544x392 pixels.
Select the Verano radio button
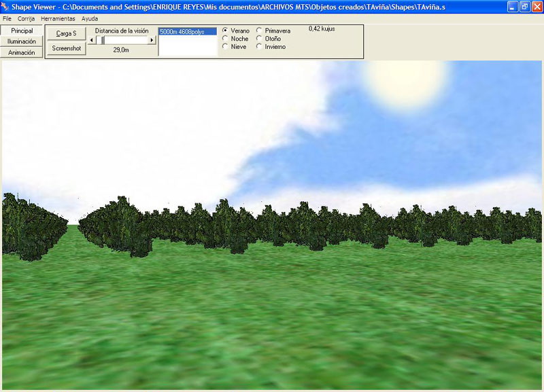pyautogui.click(x=225, y=31)
